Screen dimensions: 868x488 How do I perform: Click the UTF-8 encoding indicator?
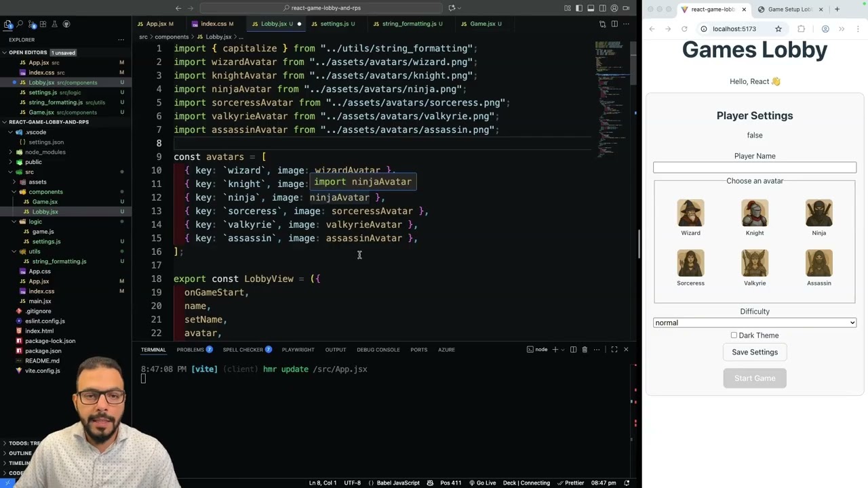point(352,483)
